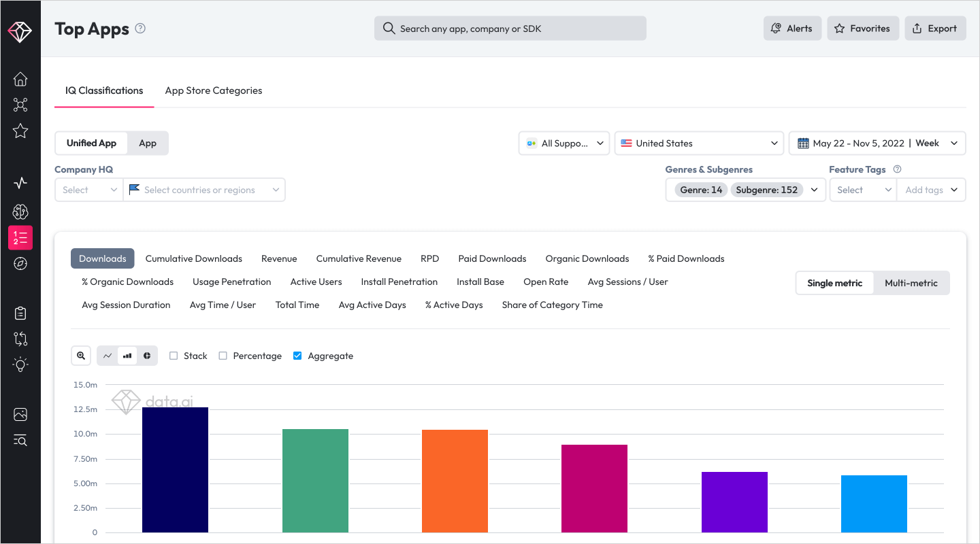Screen dimensions: 980x544
Task: Switch chart to line view icon
Action: click(x=108, y=356)
